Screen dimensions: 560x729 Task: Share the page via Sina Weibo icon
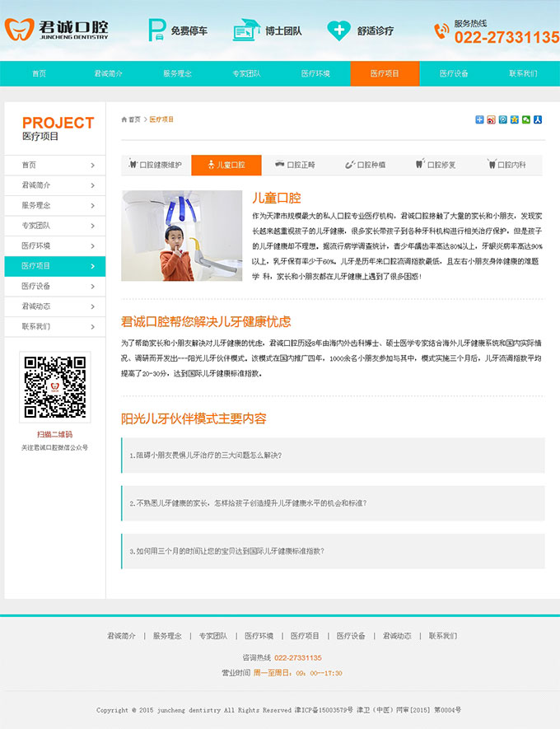point(492,119)
